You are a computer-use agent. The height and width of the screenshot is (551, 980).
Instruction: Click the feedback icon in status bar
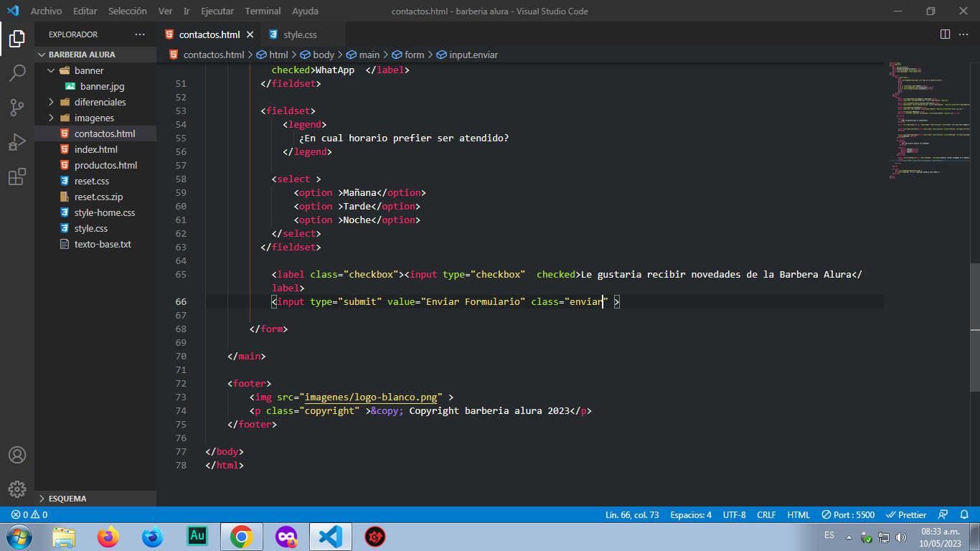point(943,514)
